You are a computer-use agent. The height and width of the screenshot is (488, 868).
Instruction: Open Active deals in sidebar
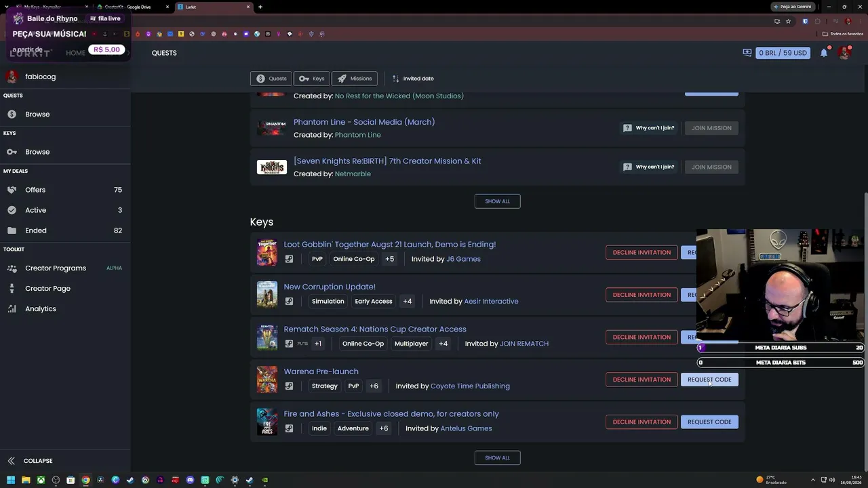[65, 210]
